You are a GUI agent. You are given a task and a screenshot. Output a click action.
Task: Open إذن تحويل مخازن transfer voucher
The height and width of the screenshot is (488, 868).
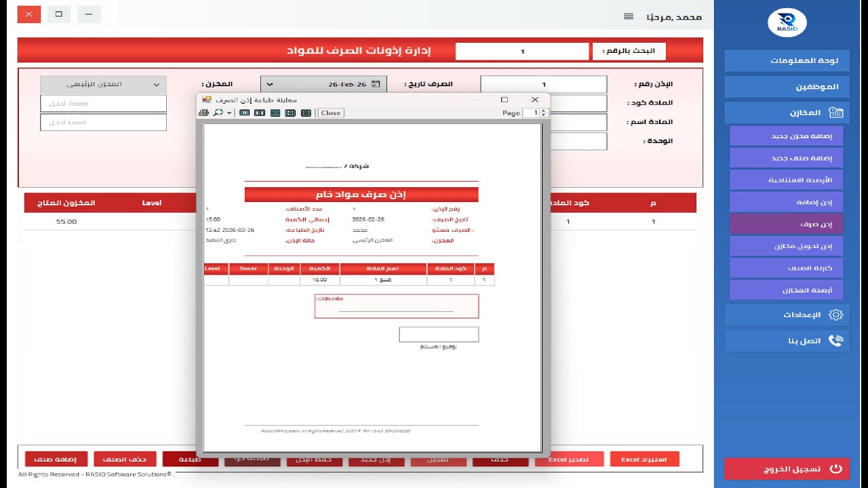point(787,246)
